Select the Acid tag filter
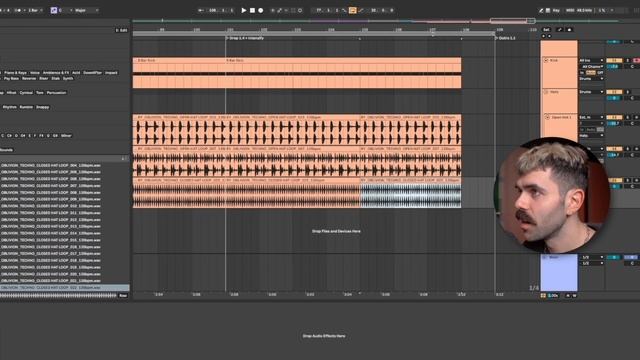Image resolution: width=640 pixels, height=360 pixels. [76, 73]
